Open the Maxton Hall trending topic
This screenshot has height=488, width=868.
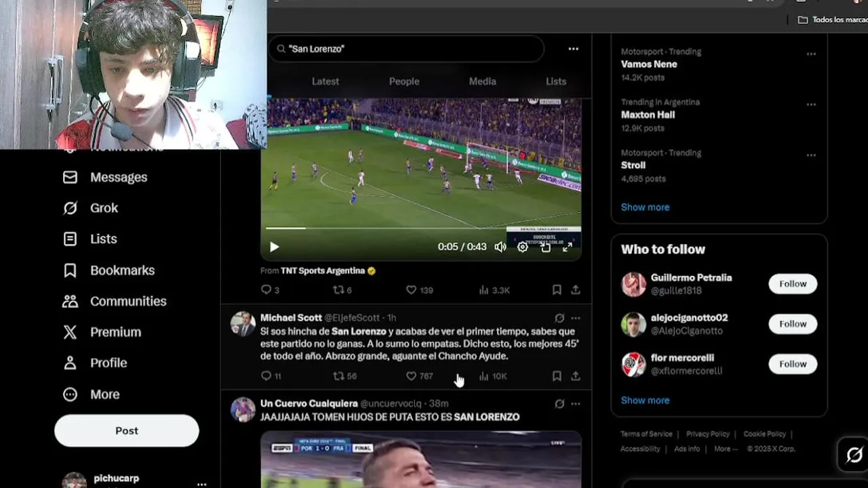648,115
